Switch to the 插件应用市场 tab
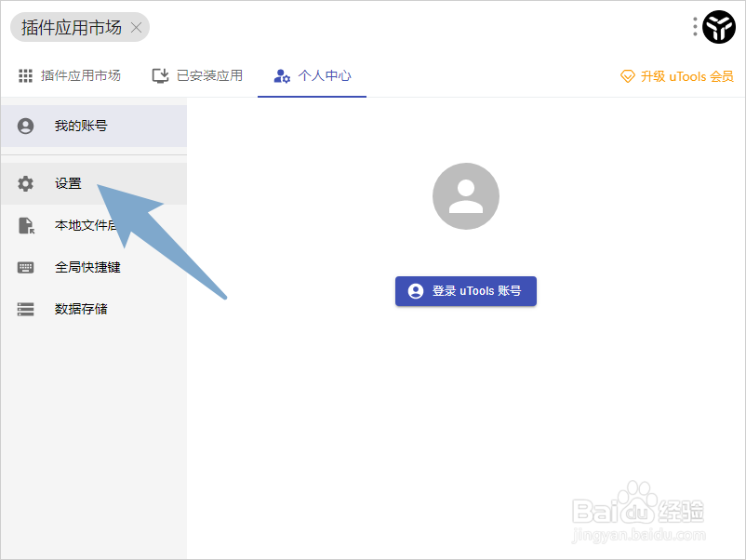 [69, 75]
